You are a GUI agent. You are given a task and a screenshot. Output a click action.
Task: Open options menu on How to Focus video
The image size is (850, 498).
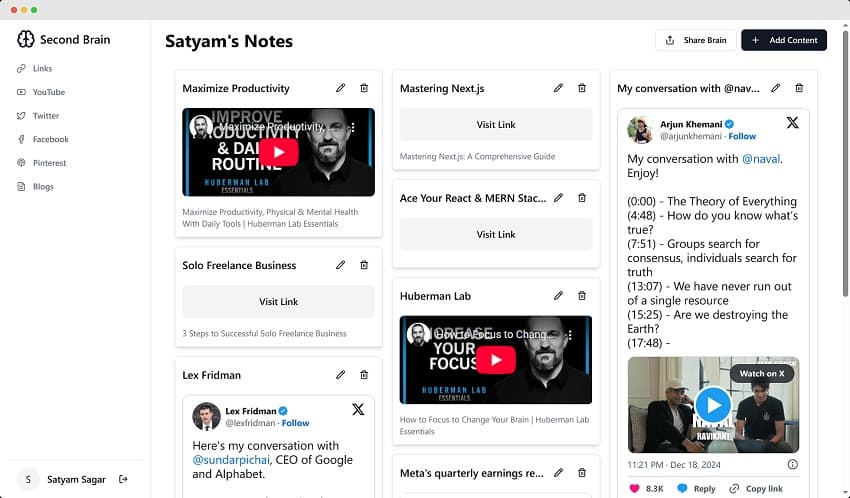(x=570, y=335)
